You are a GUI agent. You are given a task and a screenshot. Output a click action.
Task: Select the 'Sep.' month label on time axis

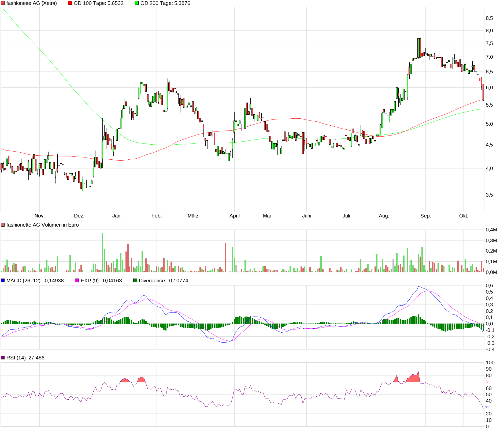[x=425, y=216]
